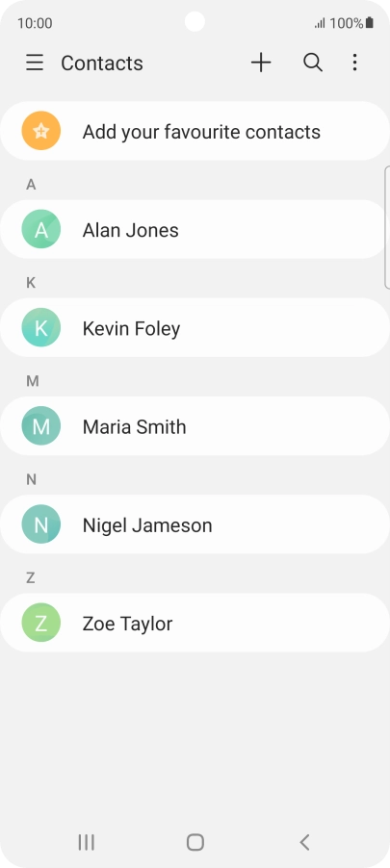This screenshot has width=390, height=868.
Task: Open Zoe Taylor contact entry
Action: (195, 623)
